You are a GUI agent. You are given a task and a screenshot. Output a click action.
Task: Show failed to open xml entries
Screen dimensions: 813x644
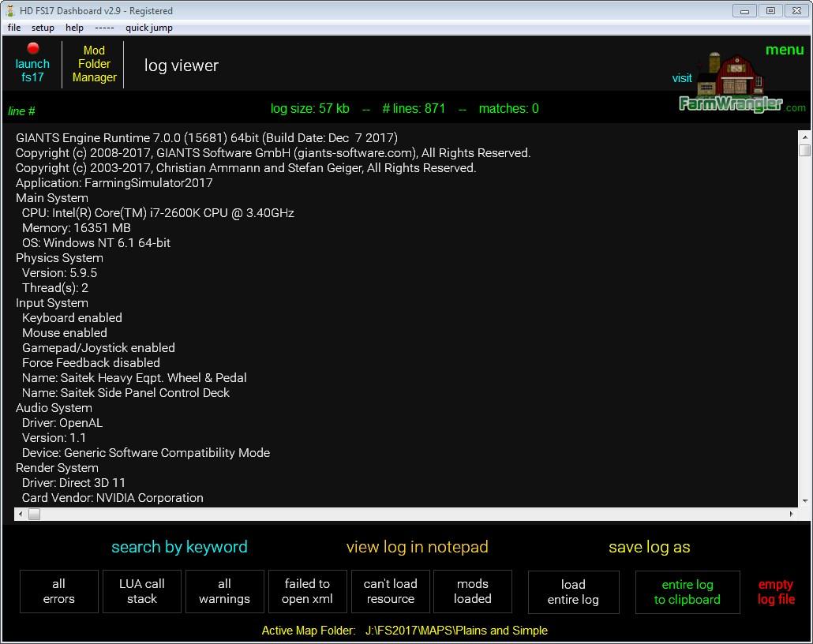click(307, 591)
